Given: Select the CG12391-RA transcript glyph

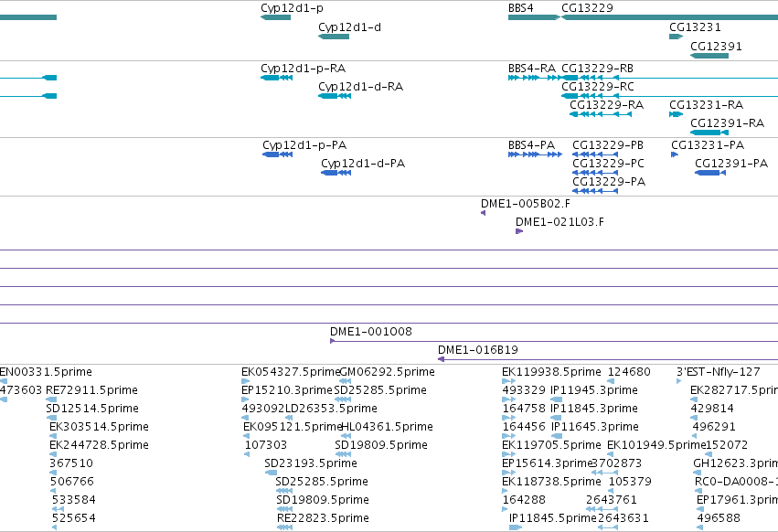Looking at the screenshot, I should [x=709, y=133].
